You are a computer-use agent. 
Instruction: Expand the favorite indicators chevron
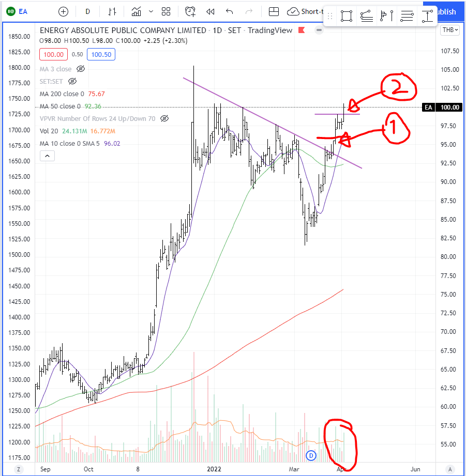coord(151,11)
